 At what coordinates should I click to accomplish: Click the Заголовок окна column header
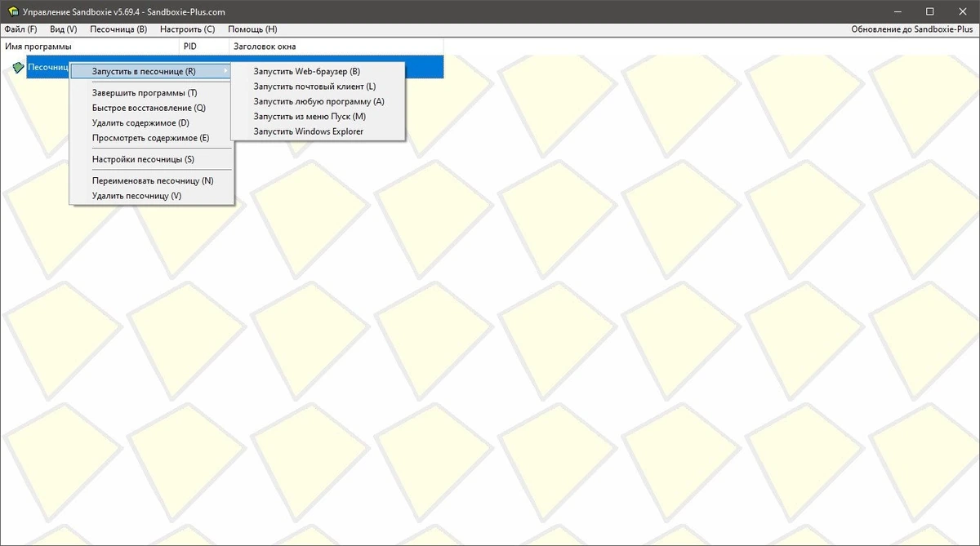[x=336, y=47]
